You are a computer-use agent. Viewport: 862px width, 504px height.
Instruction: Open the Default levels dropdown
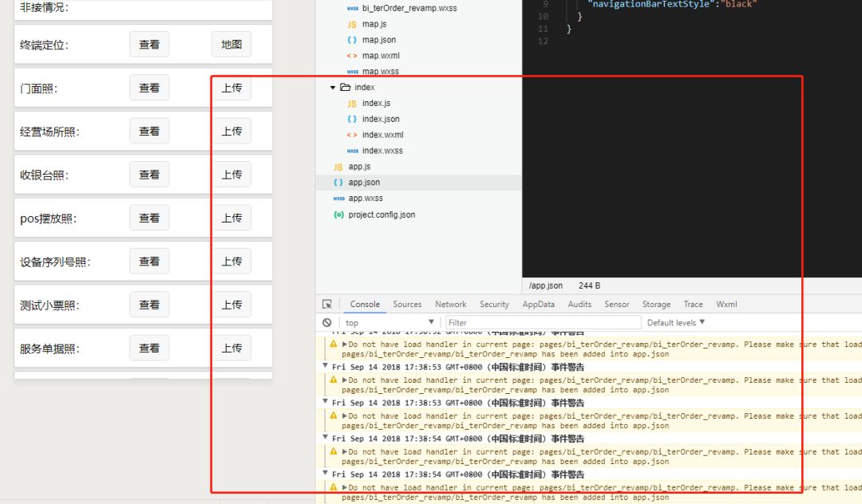pyautogui.click(x=676, y=323)
